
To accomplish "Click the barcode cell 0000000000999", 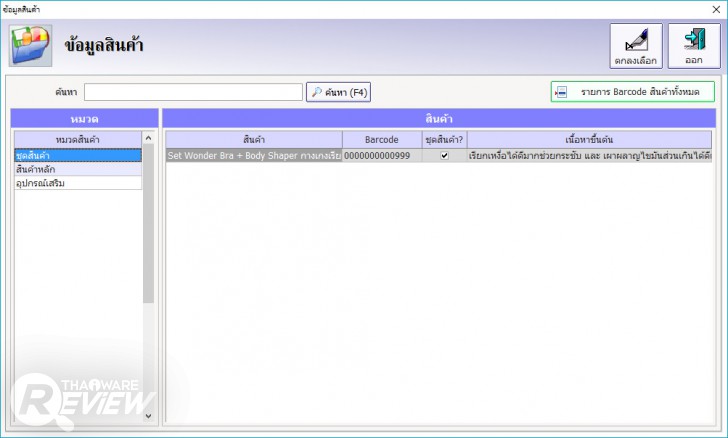I will coord(382,156).
